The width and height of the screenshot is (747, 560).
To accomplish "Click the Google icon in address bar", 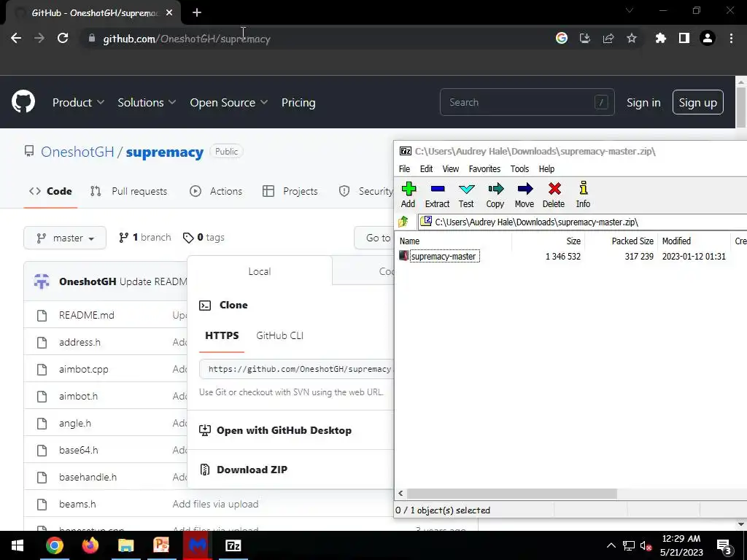I will pos(562,38).
